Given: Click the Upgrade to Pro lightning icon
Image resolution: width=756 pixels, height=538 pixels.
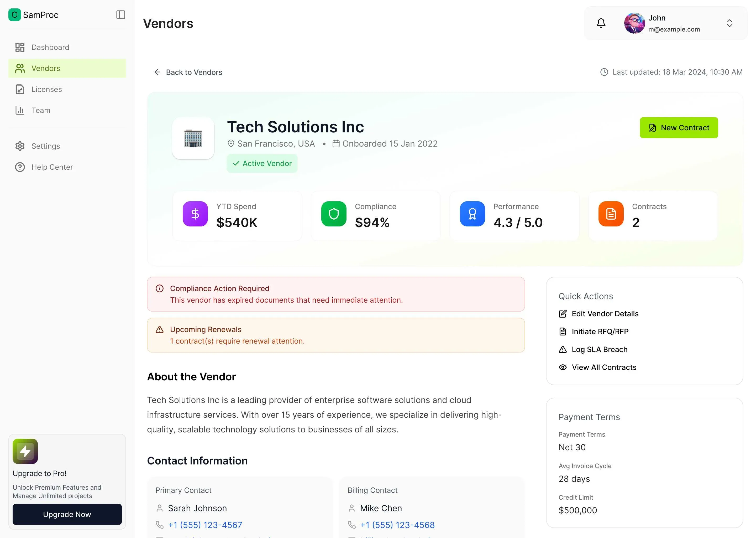Looking at the screenshot, I should point(25,451).
